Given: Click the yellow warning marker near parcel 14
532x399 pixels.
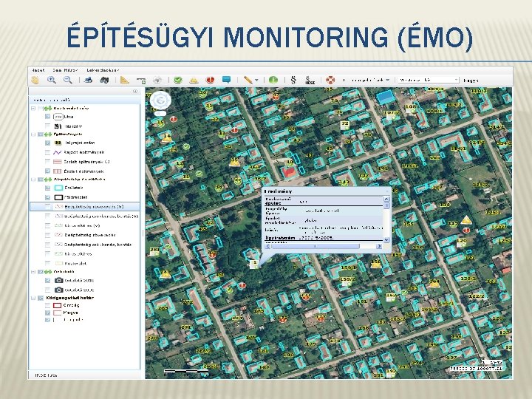Looking at the screenshot, I should pos(167,137).
